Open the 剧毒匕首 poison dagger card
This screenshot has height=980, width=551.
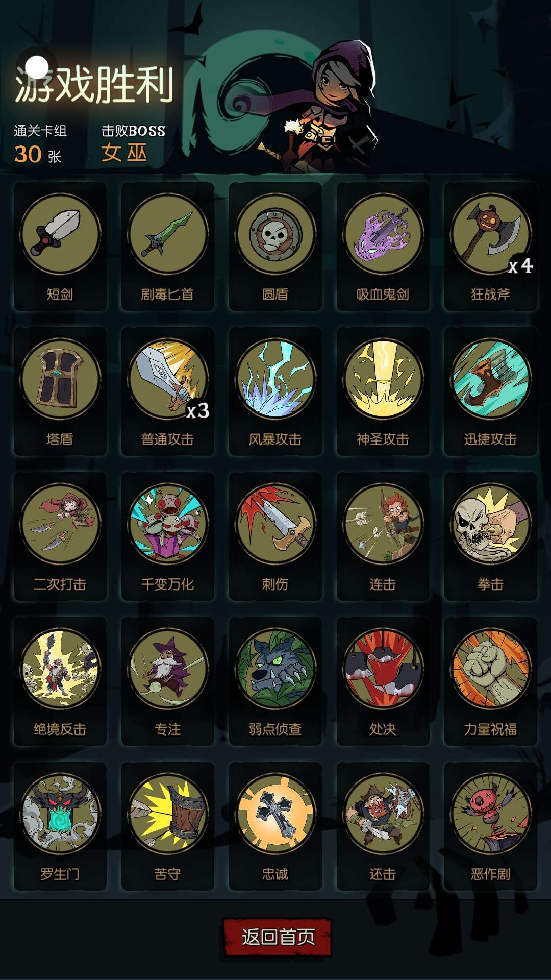coord(168,247)
